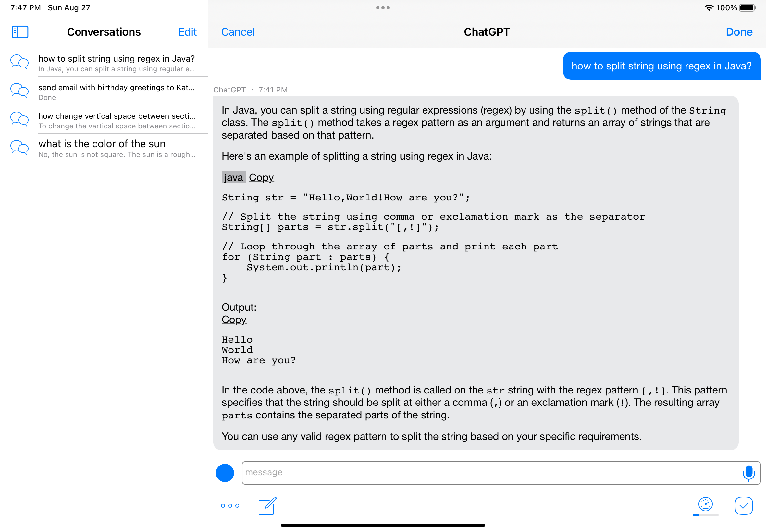Open the three-circles more options icon
The width and height of the screenshot is (766, 532).
coord(230,506)
